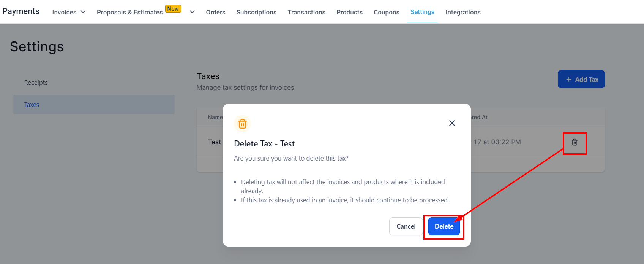
Task: Click the plus icon on Add Tax
Action: click(569, 80)
